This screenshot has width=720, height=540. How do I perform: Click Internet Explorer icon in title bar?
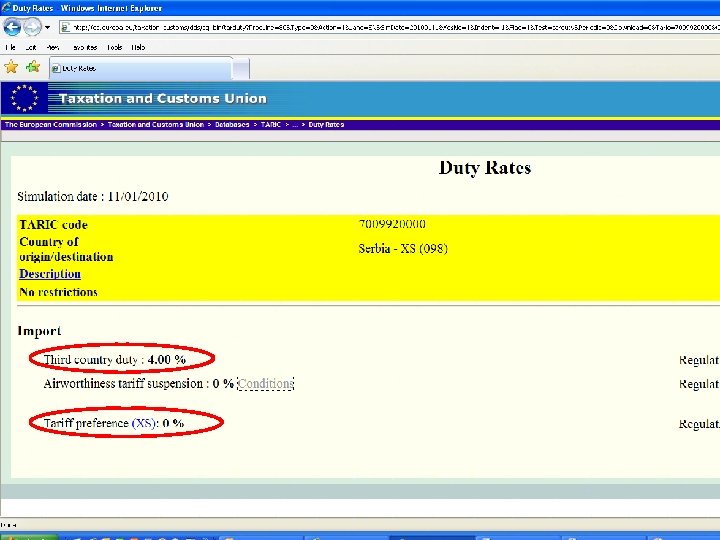click(6, 7)
